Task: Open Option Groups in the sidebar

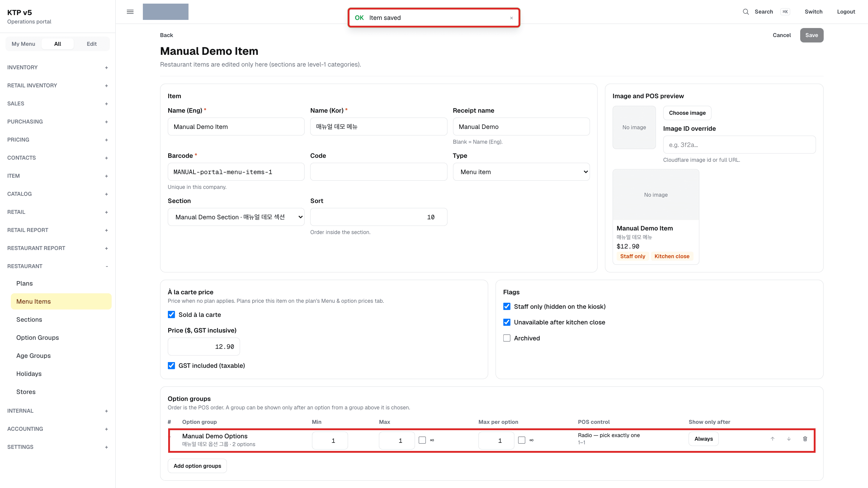Action: 61,337
